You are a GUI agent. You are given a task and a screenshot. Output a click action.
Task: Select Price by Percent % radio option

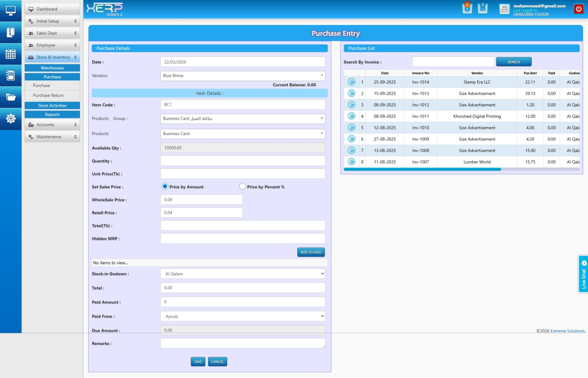[243, 186]
